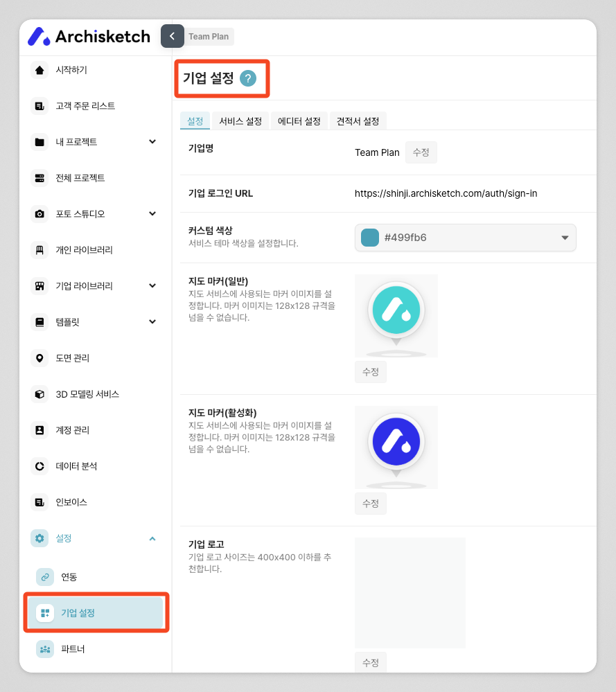Click the #499fb6 color swatch
Screen dimensions: 616x692
point(370,238)
